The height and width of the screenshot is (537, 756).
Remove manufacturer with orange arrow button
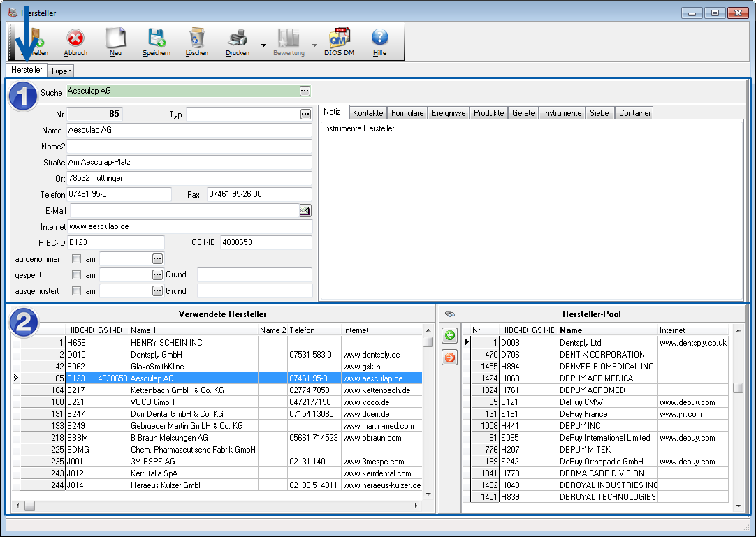click(x=449, y=358)
